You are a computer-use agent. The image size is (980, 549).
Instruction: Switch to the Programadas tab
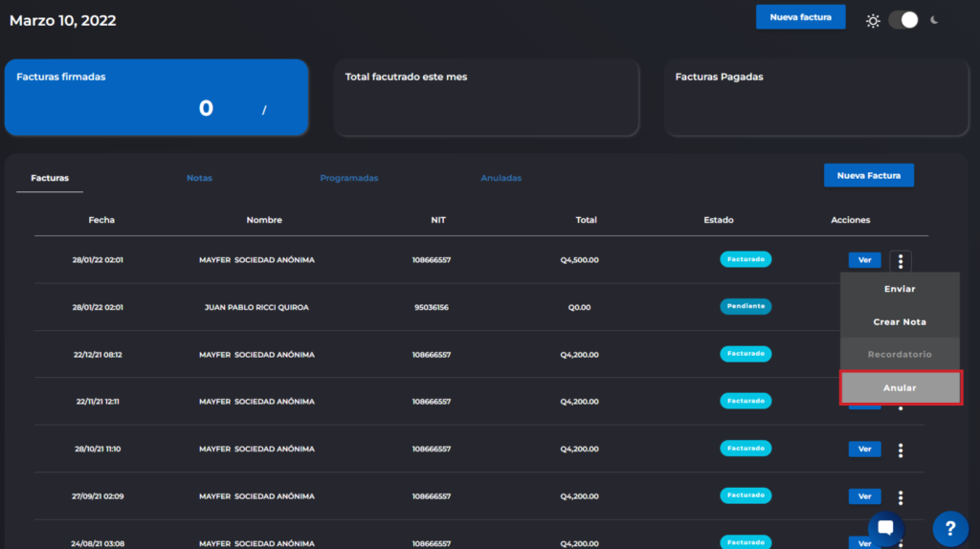point(349,178)
